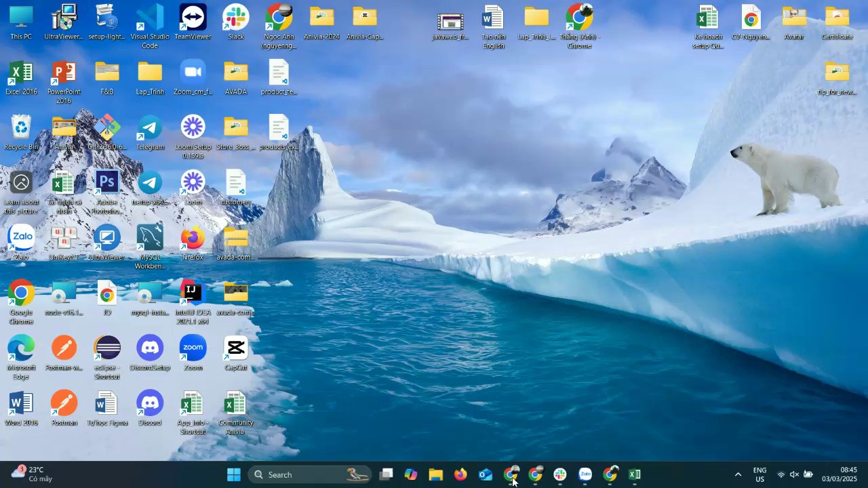Select the MySQL Workbench shortcut
Screen dimensions: 868x488
(150, 246)
